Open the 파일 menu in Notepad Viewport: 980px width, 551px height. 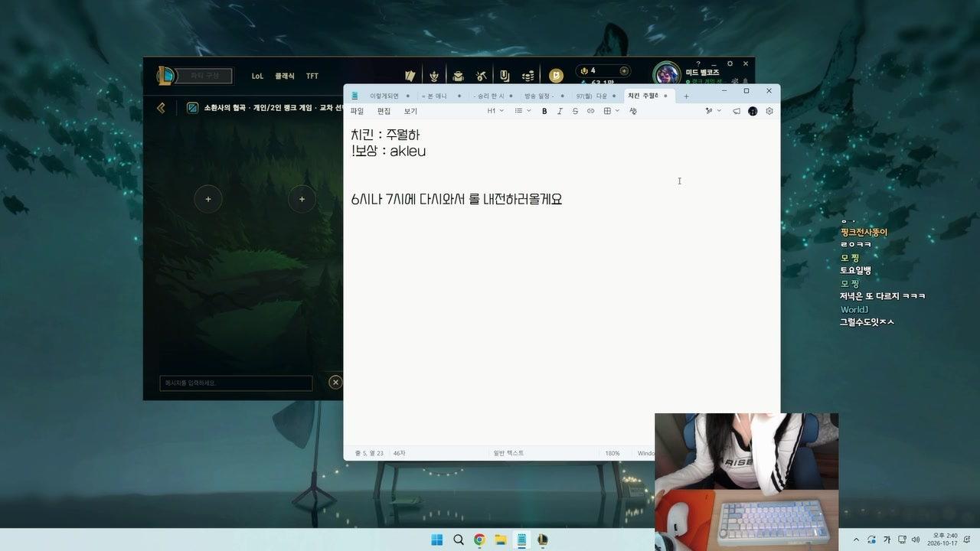(x=357, y=111)
